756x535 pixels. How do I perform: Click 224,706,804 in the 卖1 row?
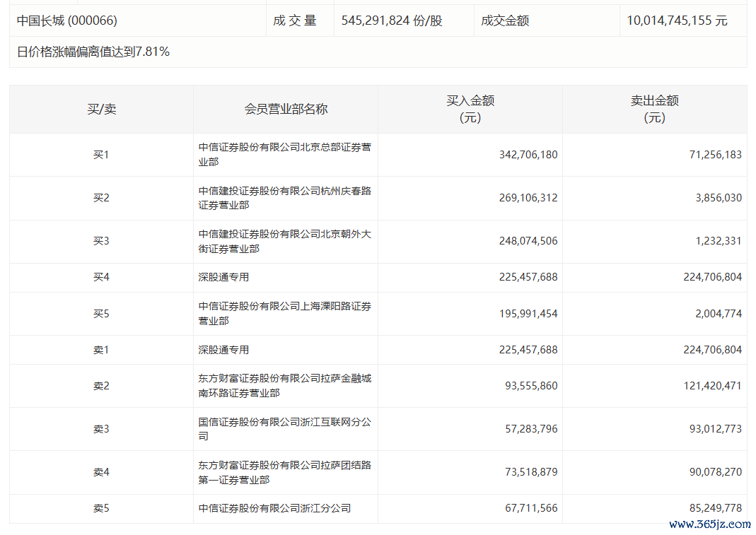coord(713,350)
